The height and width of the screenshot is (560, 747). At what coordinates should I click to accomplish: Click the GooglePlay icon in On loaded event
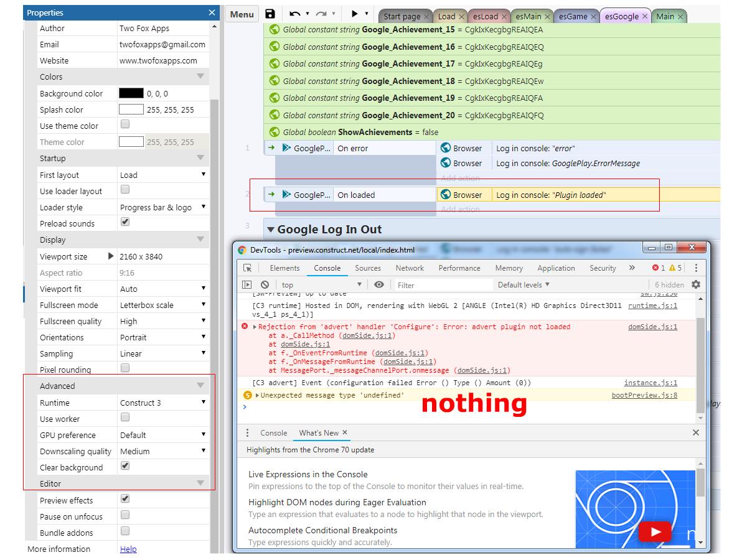coord(286,195)
